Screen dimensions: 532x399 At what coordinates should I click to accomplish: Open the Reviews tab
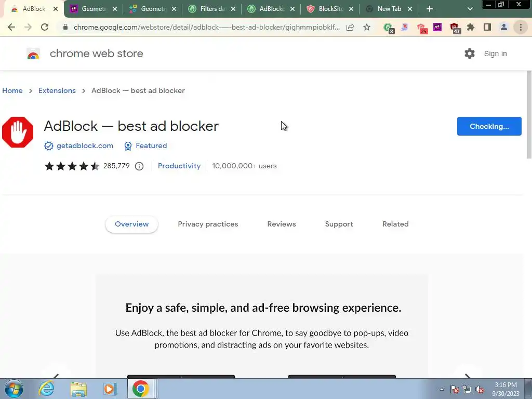pos(282,224)
